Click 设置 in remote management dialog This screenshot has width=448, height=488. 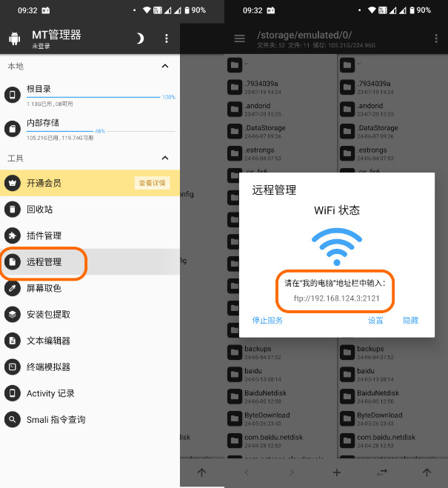(x=375, y=320)
